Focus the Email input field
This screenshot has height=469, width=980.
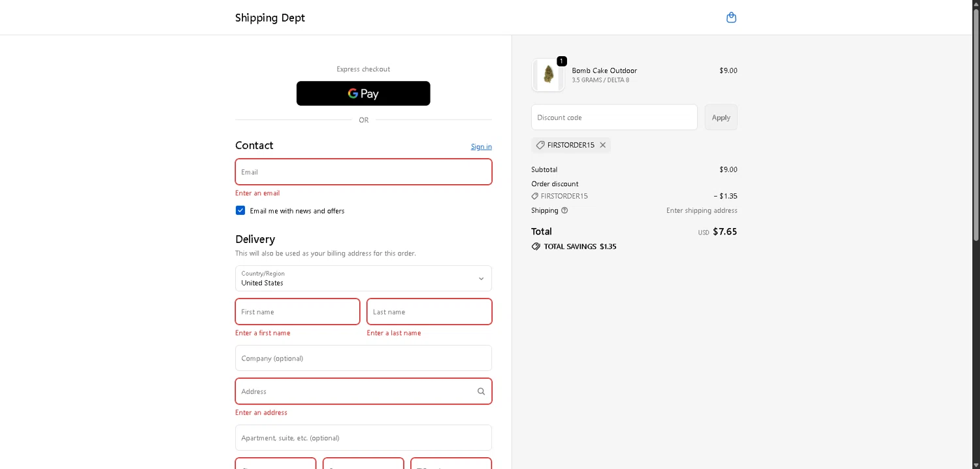[x=363, y=172]
